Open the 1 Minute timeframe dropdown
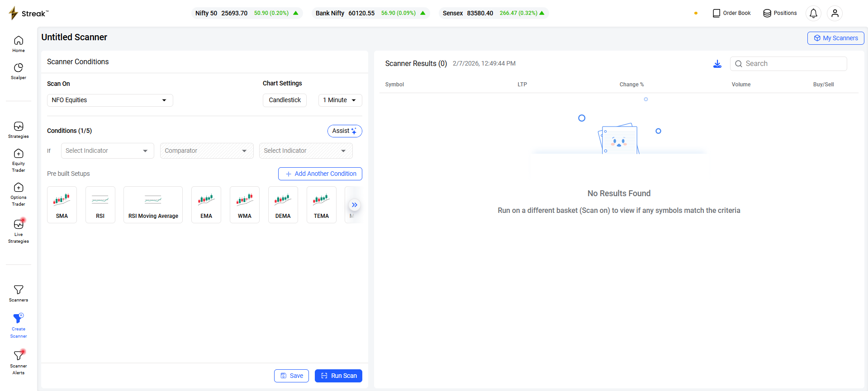Image resolution: width=868 pixels, height=391 pixels. pos(340,100)
